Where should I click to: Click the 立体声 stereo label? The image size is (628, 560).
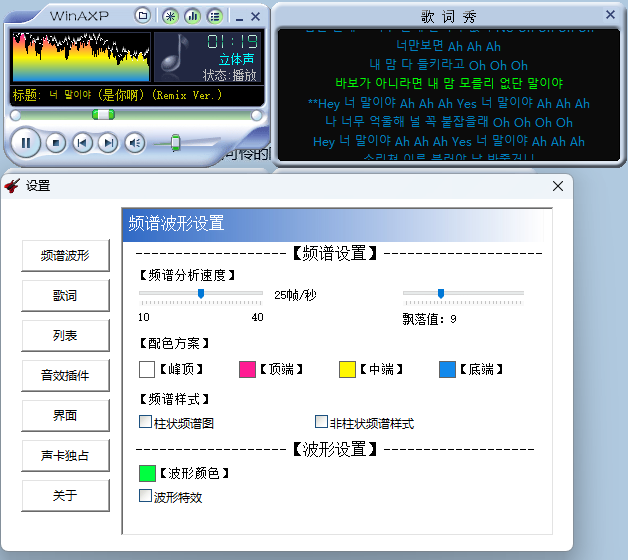[236, 59]
